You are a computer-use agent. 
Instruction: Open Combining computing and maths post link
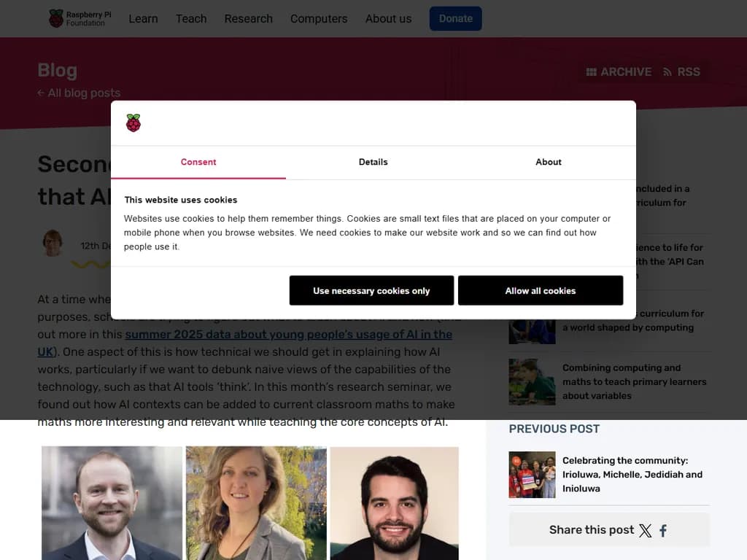point(634,382)
